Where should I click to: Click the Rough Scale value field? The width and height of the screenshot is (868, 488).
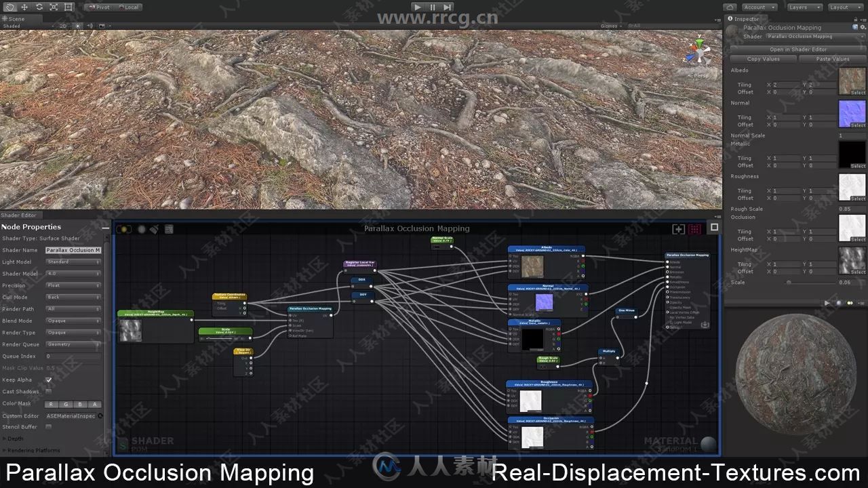pos(852,209)
